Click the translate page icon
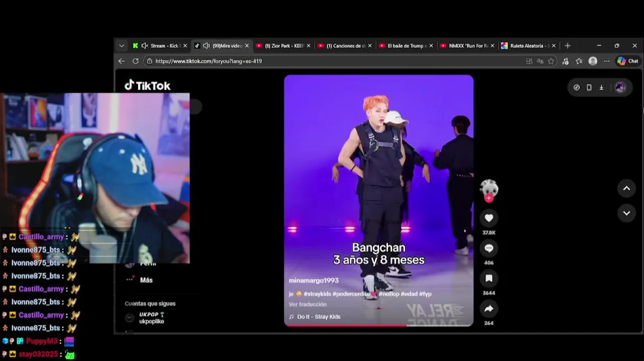Image resolution: width=644 pixels, height=361 pixels. point(540,61)
